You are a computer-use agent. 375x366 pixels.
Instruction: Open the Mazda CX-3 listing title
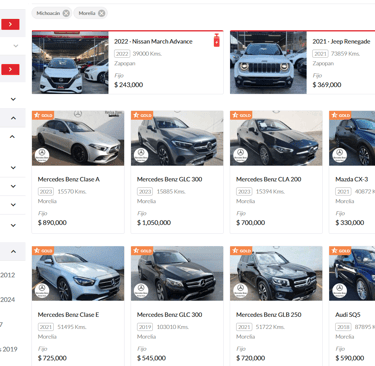pyautogui.click(x=352, y=179)
